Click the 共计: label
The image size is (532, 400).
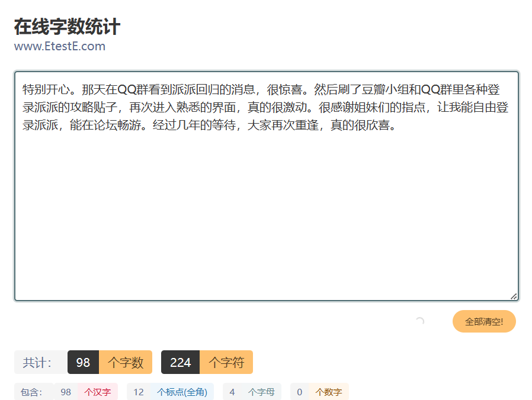pos(40,362)
